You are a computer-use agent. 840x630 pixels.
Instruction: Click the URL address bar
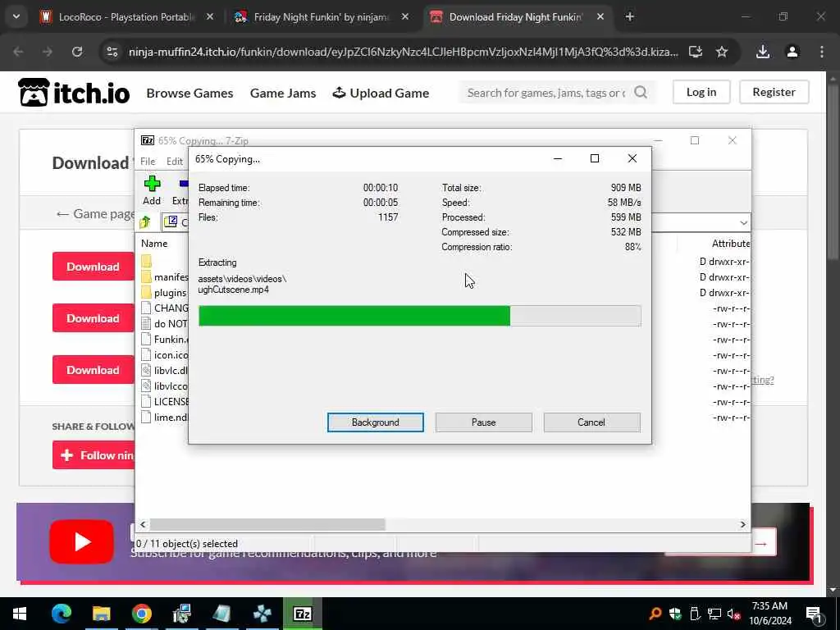click(403, 52)
